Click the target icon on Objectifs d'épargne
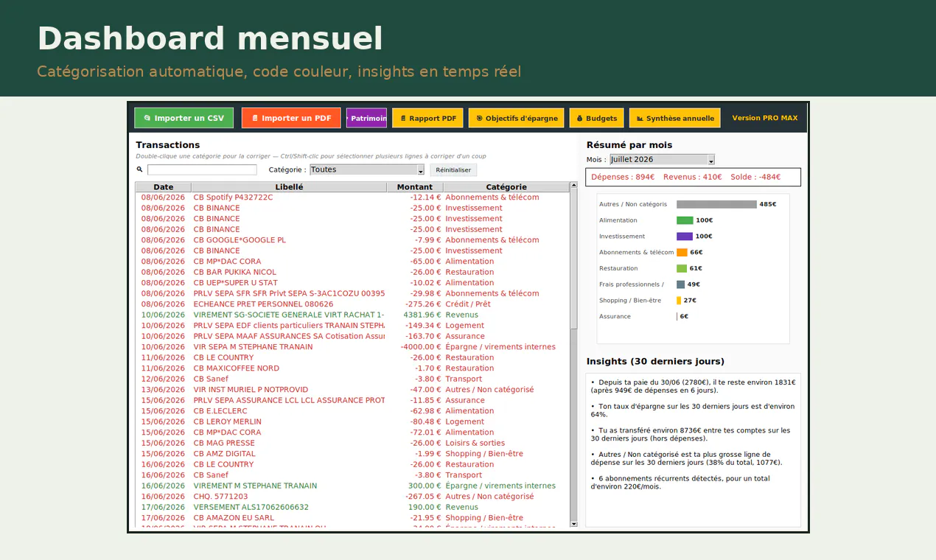This screenshot has height=560, width=936. pyautogui.click(x=480, y=118)
